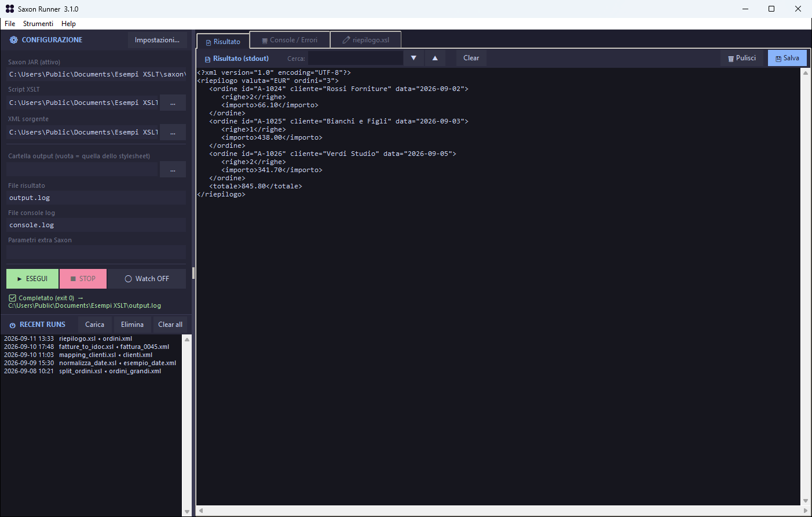Select the mapping_clienti.xsl run entry
Screen dimensions: 812x517
pyautogui.click(x=92, y=355)
